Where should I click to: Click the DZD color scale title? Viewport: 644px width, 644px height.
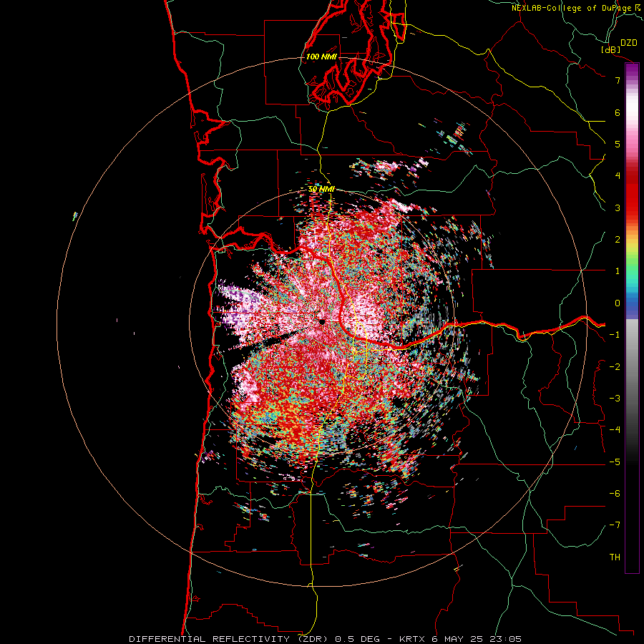tap(629, 43)
